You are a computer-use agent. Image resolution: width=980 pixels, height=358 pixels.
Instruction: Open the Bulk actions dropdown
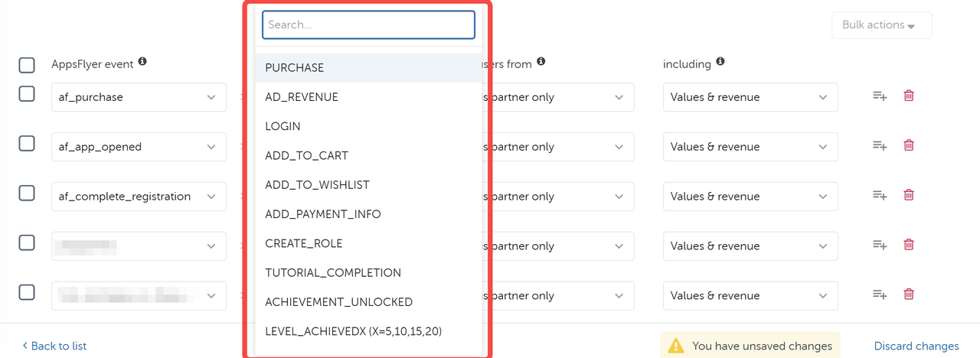pyautogui.click(x=880, y=25)
